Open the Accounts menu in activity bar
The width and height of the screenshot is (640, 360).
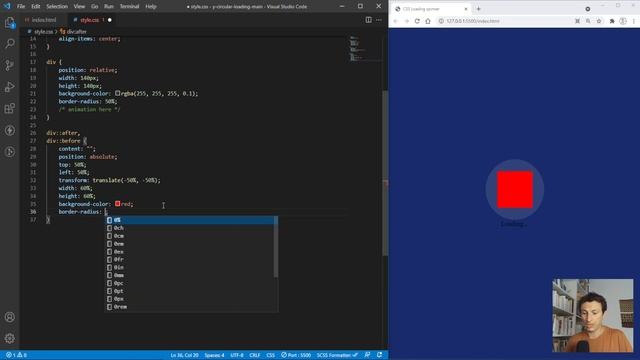tap(9, 317)
